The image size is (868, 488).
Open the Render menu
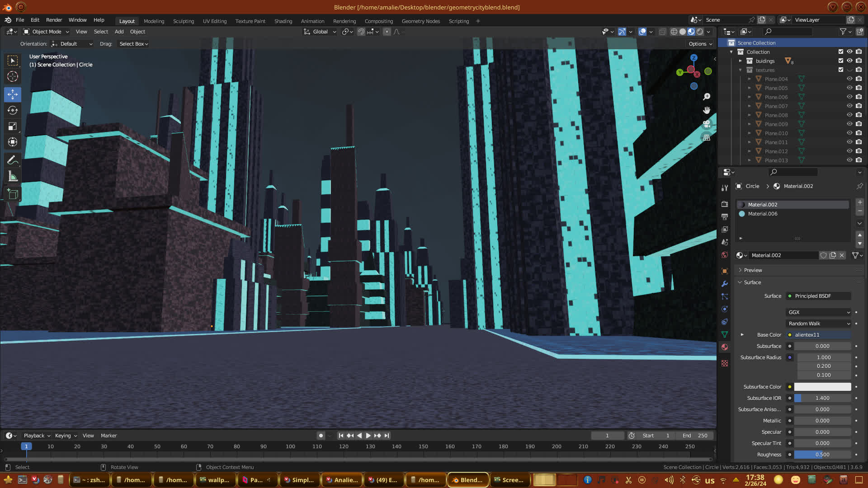coord(54,20)
